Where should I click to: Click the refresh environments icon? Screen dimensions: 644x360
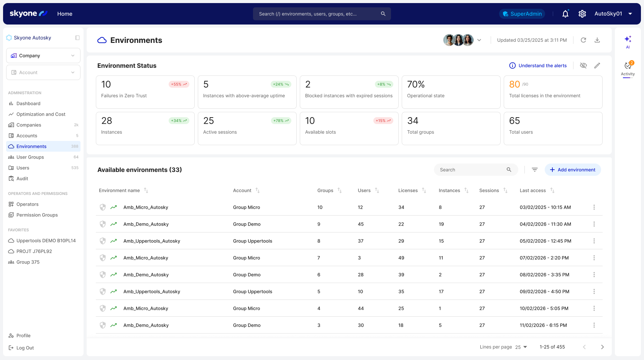[583, 40]
